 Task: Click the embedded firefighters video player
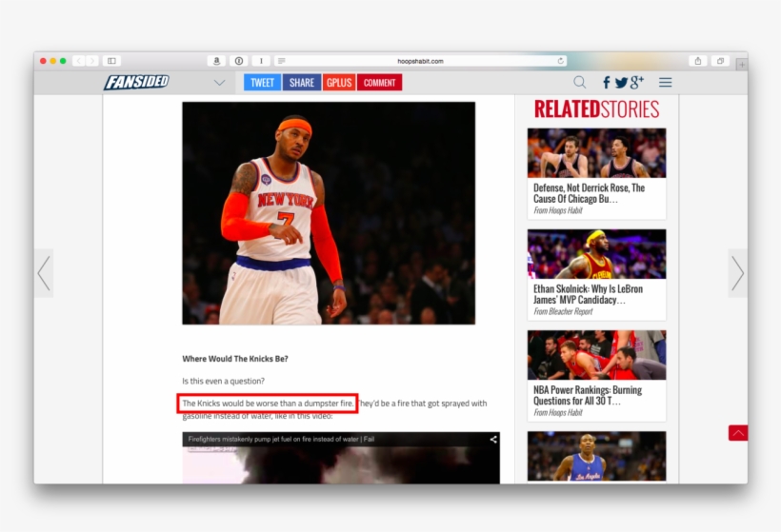coord(341,458)
